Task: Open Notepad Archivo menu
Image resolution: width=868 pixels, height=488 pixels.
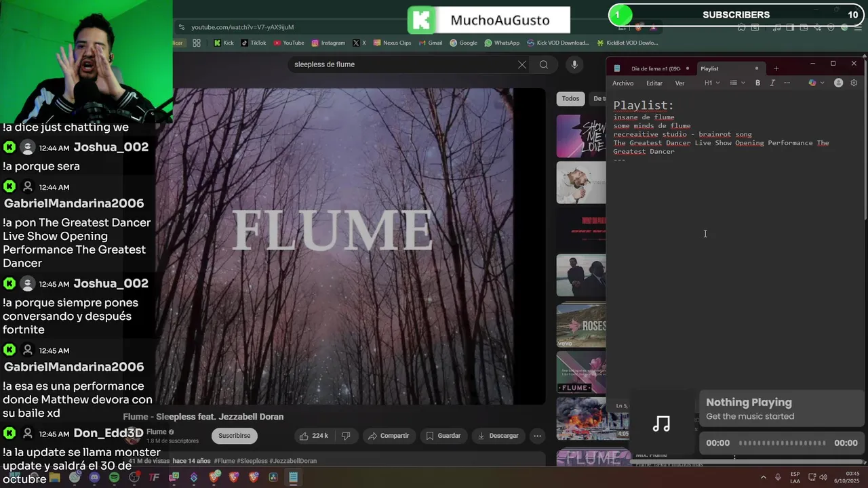Action: (x=623, y=83)
